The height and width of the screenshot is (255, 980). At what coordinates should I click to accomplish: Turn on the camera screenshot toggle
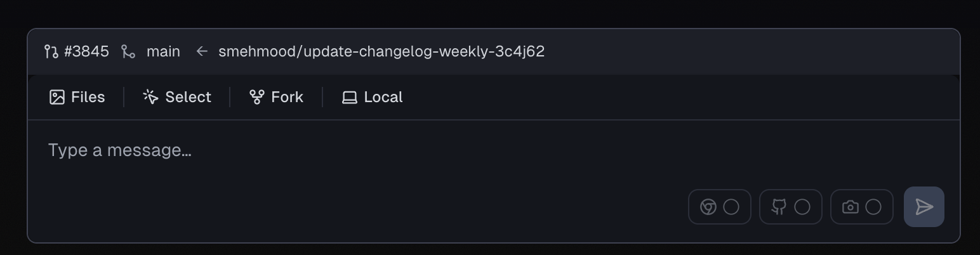coord(873,207)
